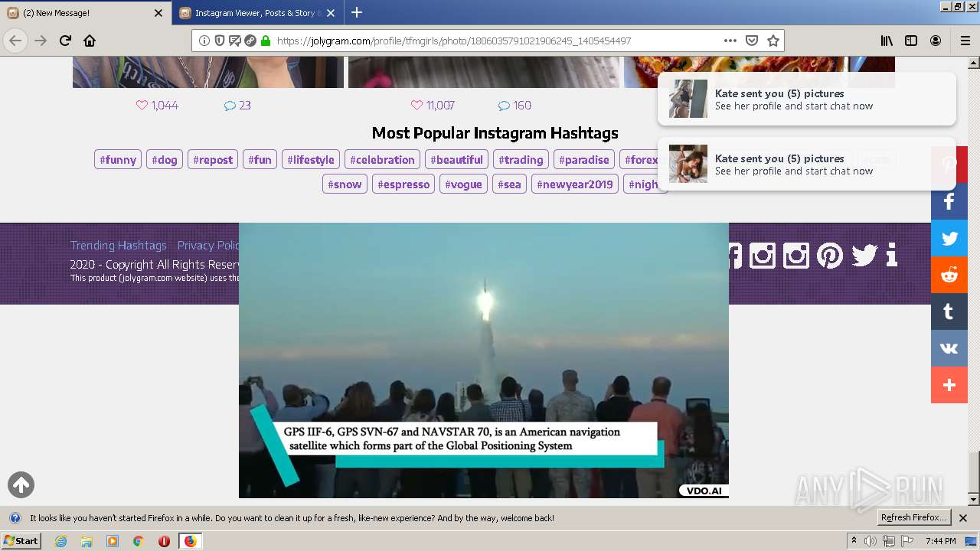Viewport: 980px width, 551px height.
Task: Launch Opera from the taskbar
Action: click(x=164, y=541)
